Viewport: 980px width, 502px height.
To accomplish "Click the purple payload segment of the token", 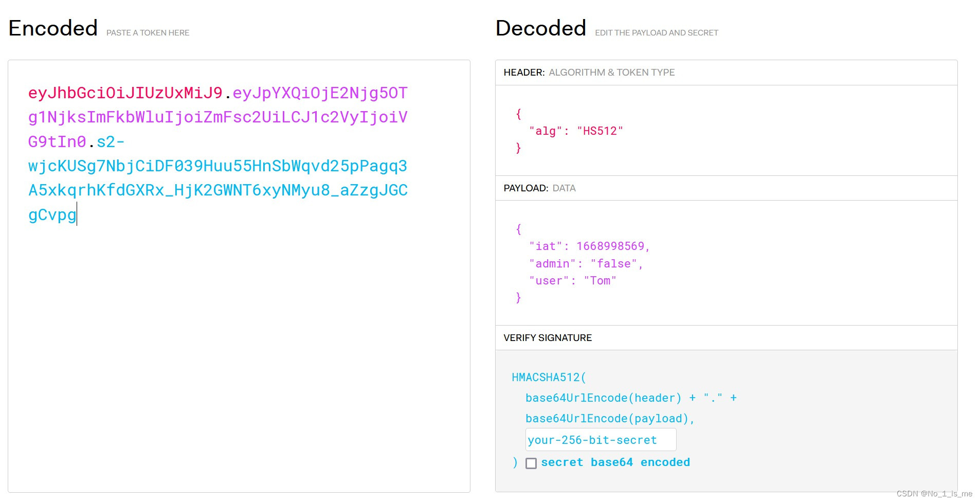I will click(217, 117).
